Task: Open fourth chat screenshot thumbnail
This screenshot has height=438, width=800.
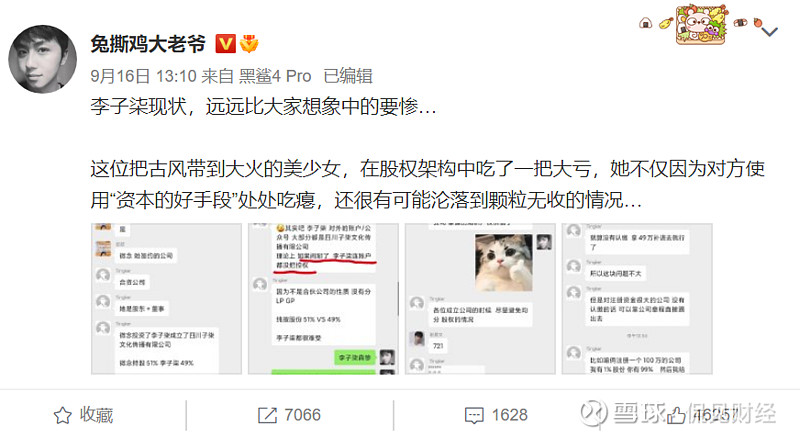Action: coord(637,299)
